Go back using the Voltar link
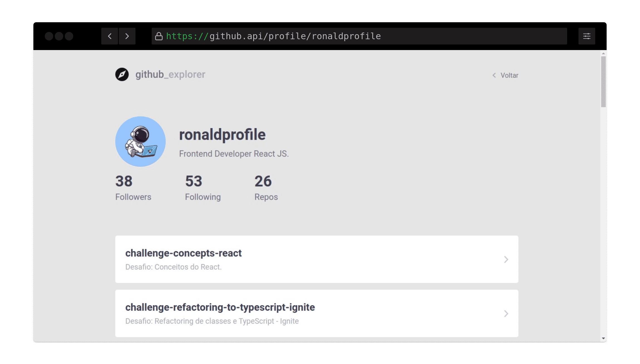The width and height of the screenshot is (640, 364). click(x=509, y=75)
